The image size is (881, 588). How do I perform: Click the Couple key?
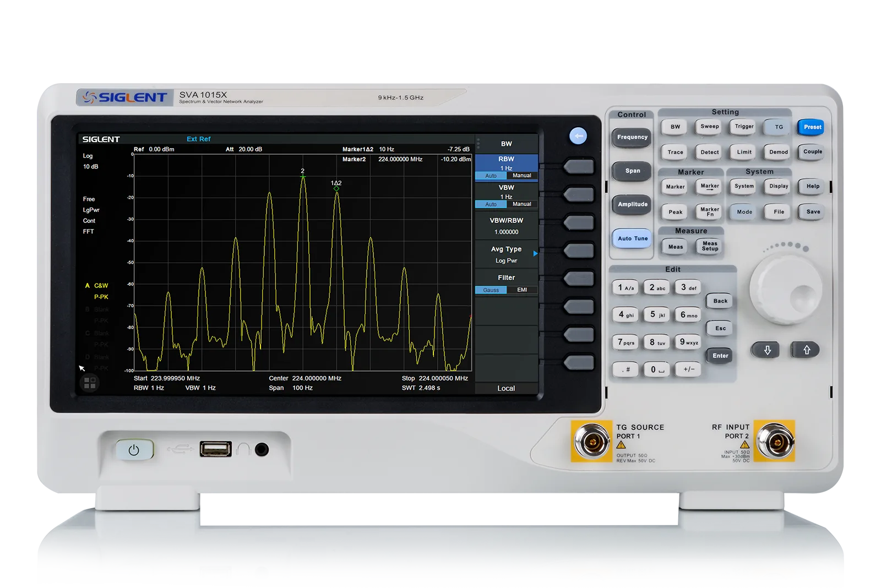tap(812, 151)
